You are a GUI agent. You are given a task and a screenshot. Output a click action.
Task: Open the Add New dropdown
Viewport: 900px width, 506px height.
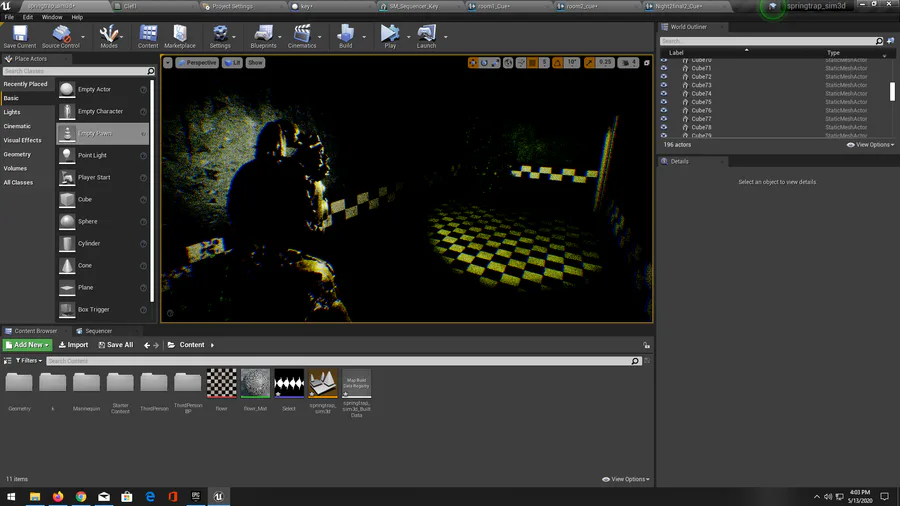pos(28,345)
